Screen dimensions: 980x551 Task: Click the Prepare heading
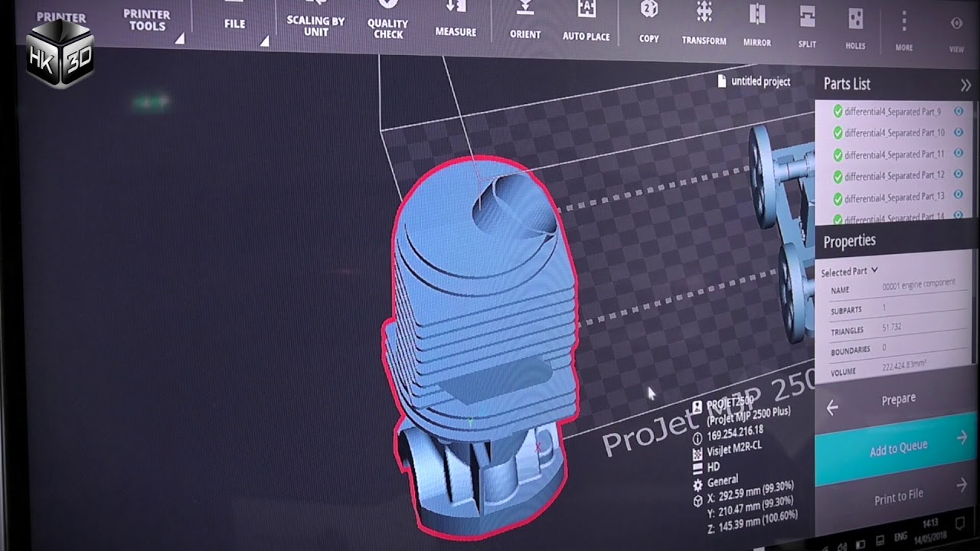pos(898,399)
